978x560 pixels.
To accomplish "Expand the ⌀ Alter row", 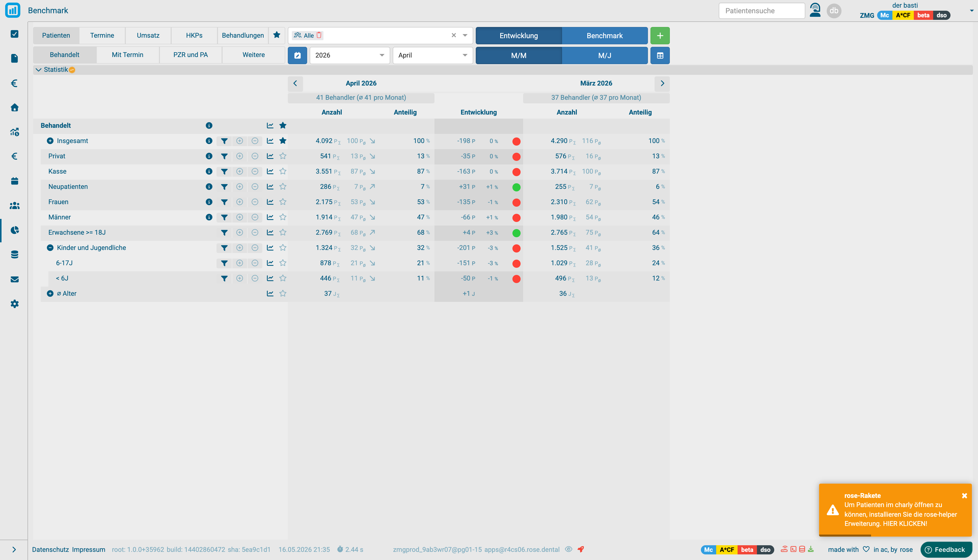I will pos(50,293).
